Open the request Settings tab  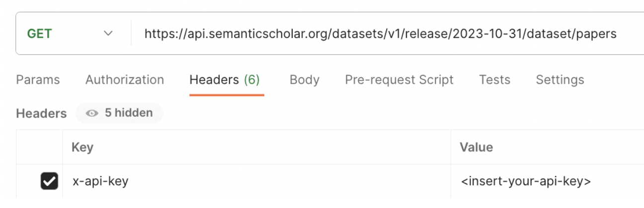click(560, 80)
